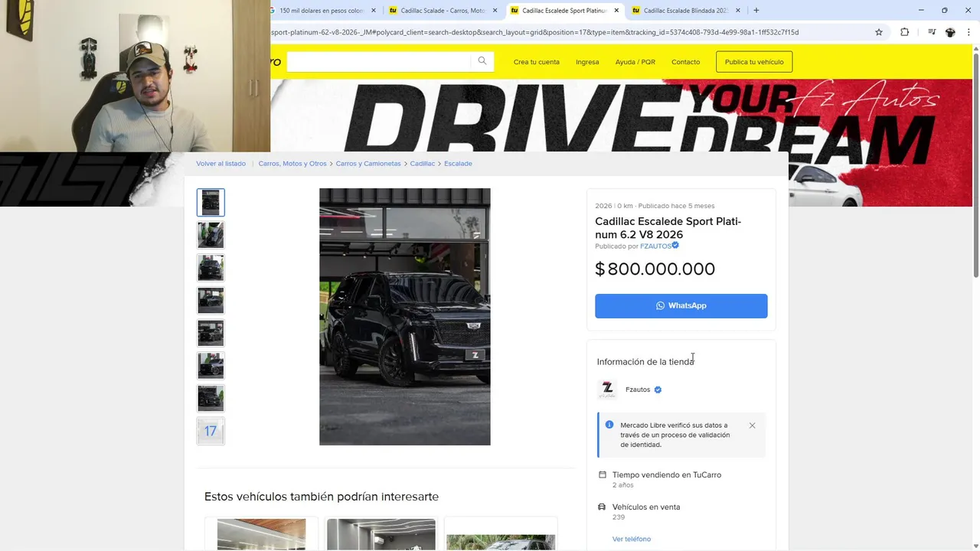Viewport: 980px width, 551px height.
Task: Select the sixth gallery thumbnail
Action: [211, 366]
